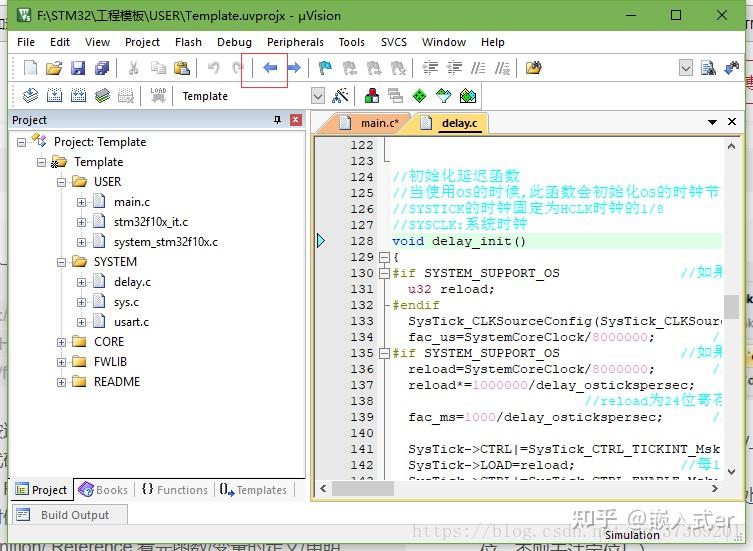Collapse code block at line 129
Screen dimensions: 753x551
point(383,257)
